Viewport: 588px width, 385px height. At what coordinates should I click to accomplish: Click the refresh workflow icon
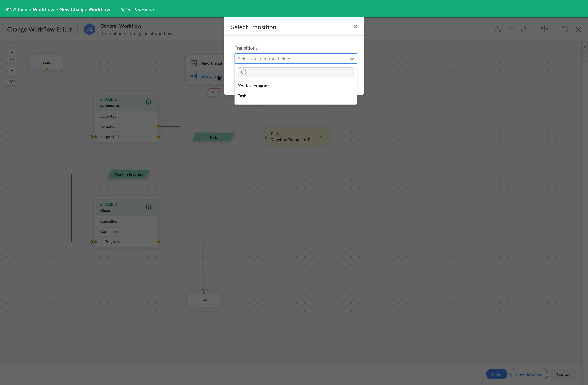498,29
